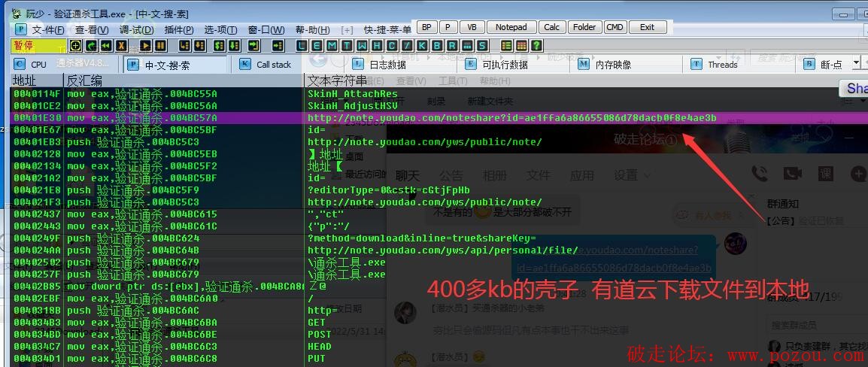Open the 文-件(F) menu

click(47, 29)
